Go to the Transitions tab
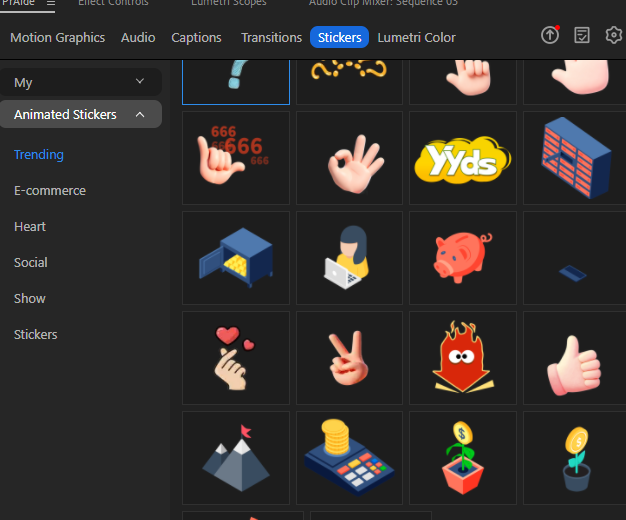 click(271, 37)
